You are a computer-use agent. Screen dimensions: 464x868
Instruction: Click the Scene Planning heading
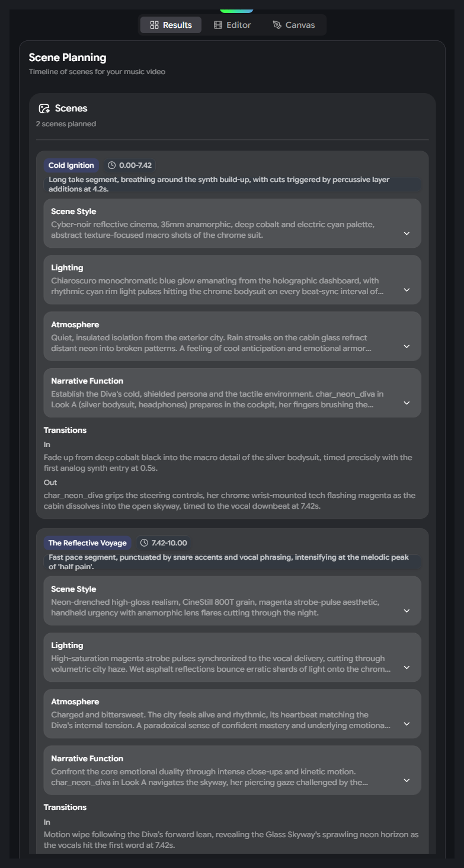click(68, 58)
